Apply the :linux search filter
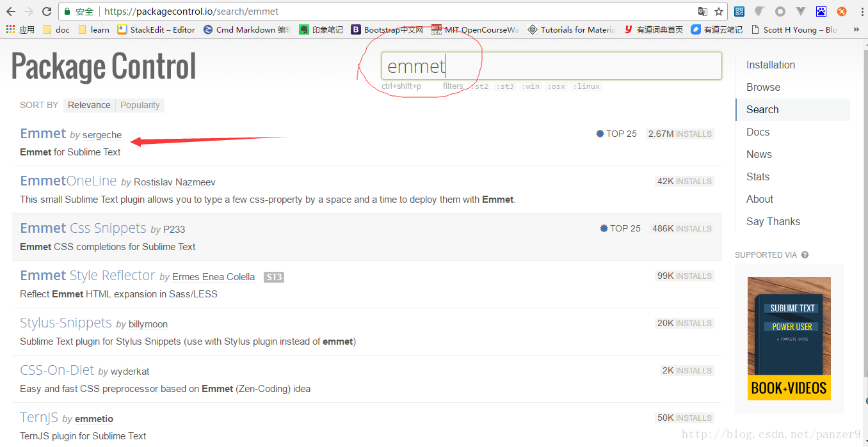The image size is (868, 447). (586, 86)
